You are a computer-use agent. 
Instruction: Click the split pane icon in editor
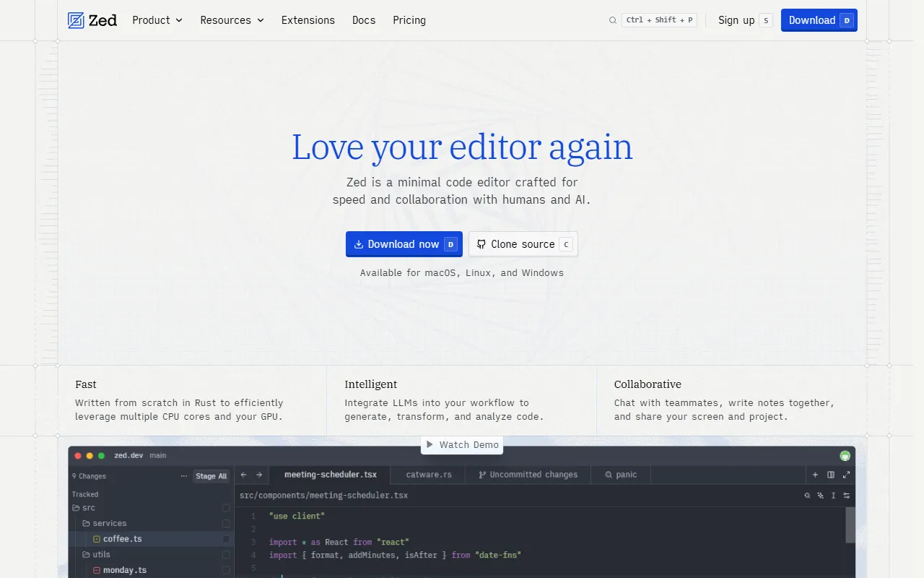coord(831,475)
